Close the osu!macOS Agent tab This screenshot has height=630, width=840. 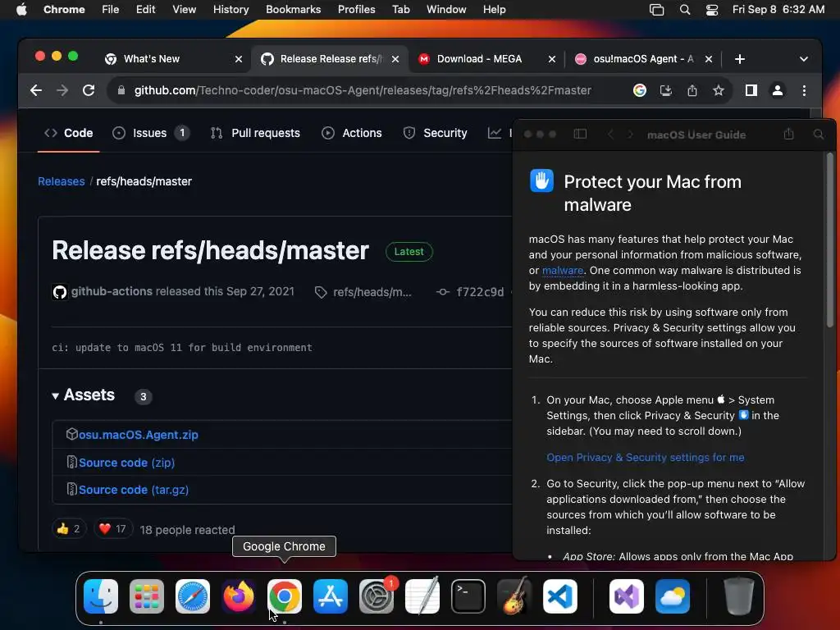[708, 59]
